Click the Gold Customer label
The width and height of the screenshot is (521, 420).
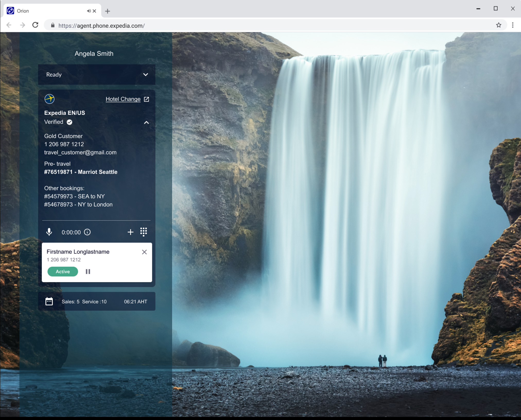pyautogui.click(x=63, y=136)
